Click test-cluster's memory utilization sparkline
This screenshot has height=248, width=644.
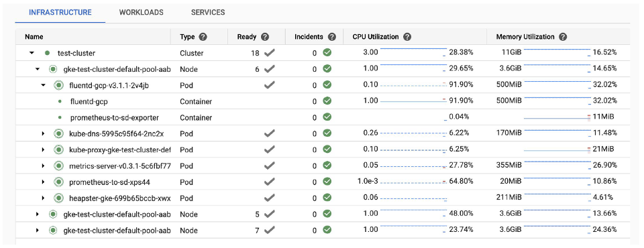point(557,52)
